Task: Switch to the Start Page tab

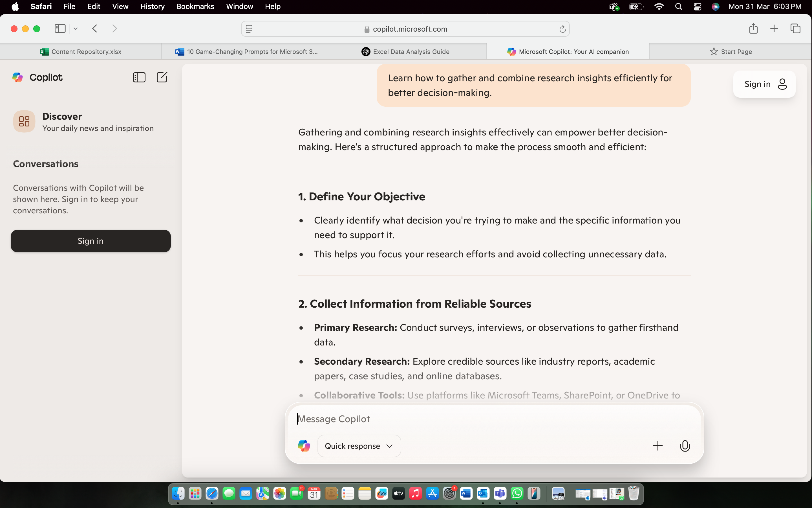Action: pos(731,51)
